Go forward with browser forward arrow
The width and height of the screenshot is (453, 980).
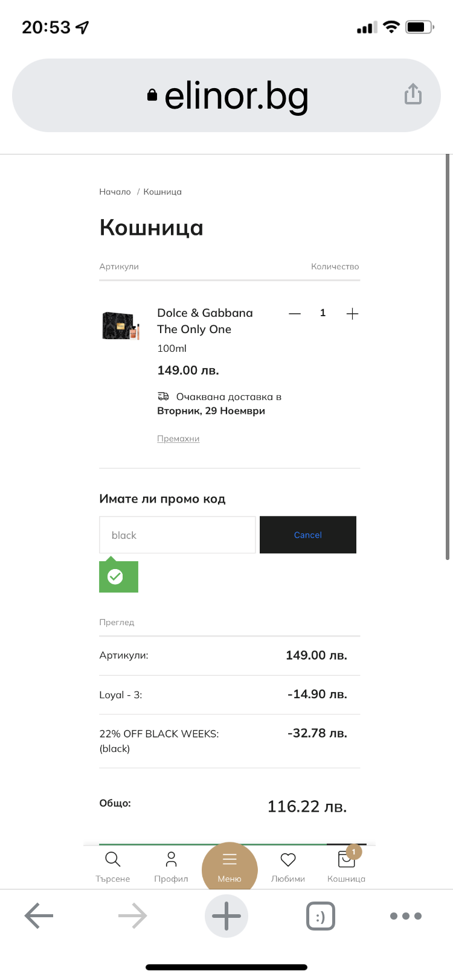click(133, 916)
